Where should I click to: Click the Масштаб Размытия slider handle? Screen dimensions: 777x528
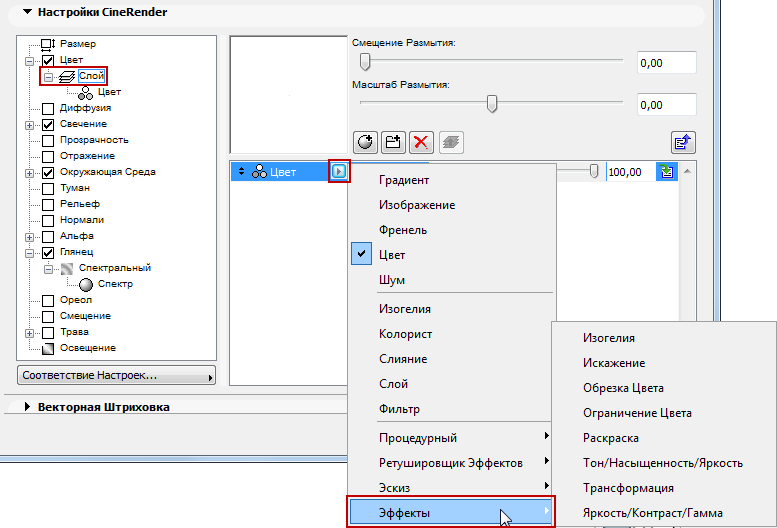[x=492, y=104]
